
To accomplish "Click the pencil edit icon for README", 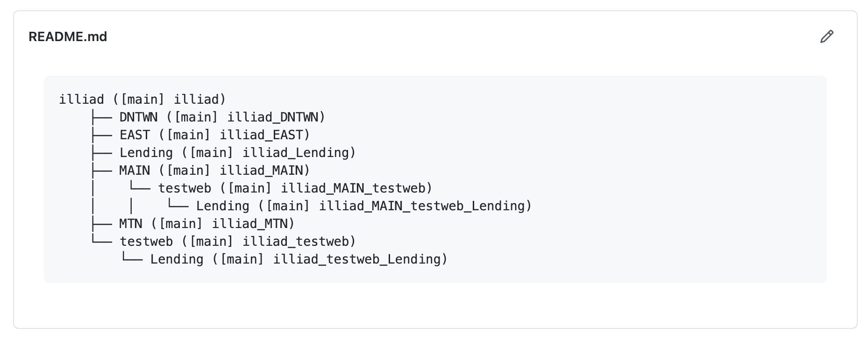I will (826, 36).
